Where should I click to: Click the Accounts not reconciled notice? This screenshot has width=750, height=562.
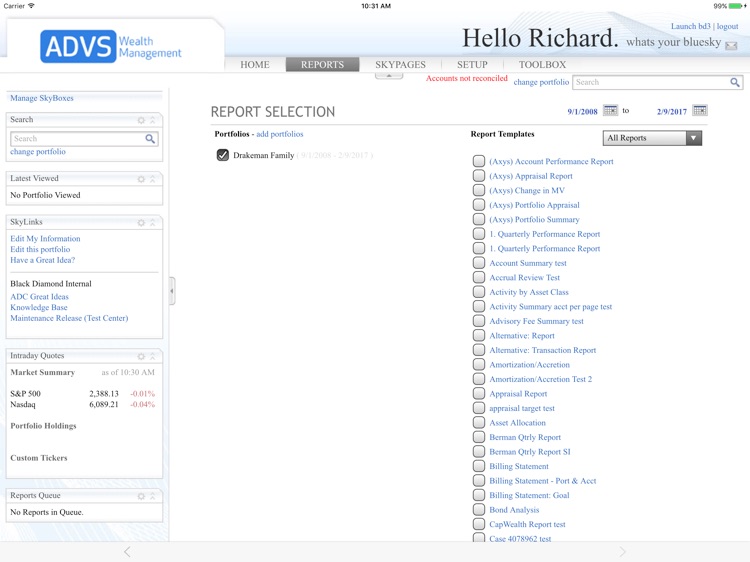click(467, 78)
